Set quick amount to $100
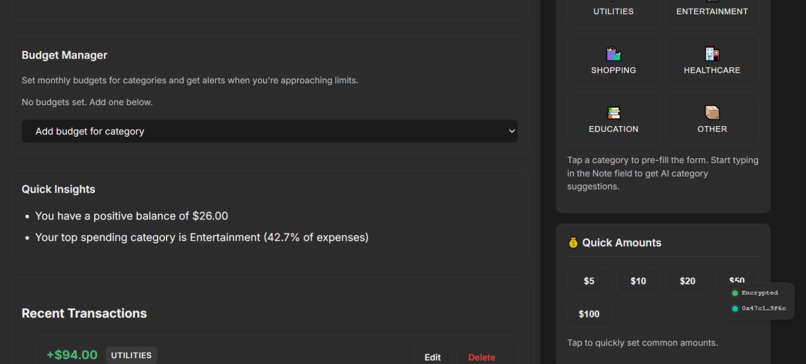Image resolution: width=806 pixels, height=364 pixels. pyautogui.click(x=589, y=314)
